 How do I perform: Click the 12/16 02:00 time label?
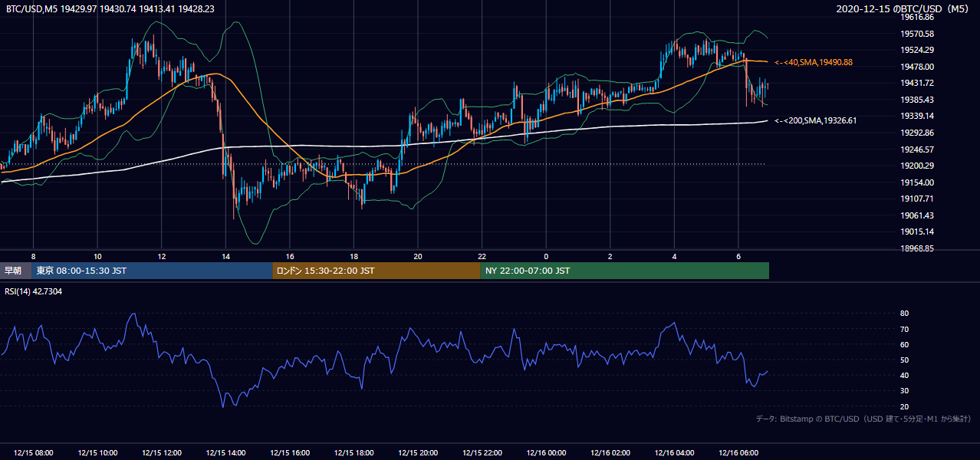pyautogui.click(x=610, y=452)
